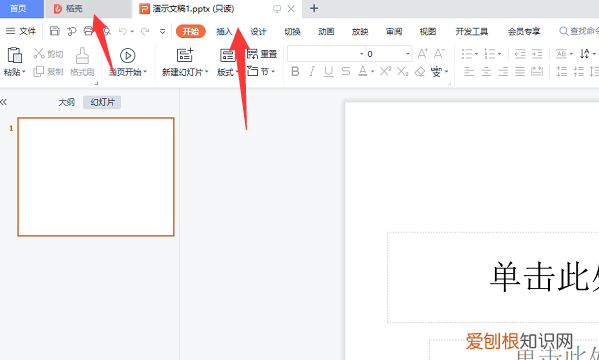Switch to the 稻壳 tab
The height and width of the screenshot is (360, 599).
pos(88,8)
